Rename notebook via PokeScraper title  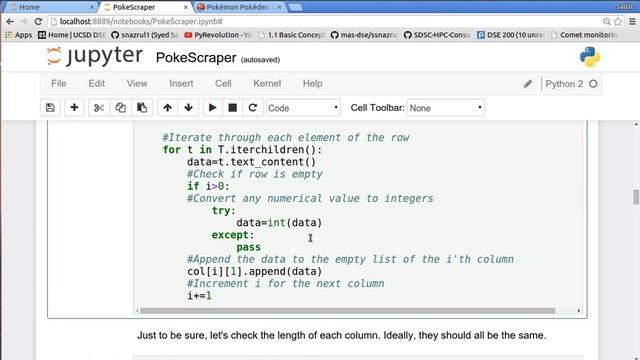[x=196, y=58]
